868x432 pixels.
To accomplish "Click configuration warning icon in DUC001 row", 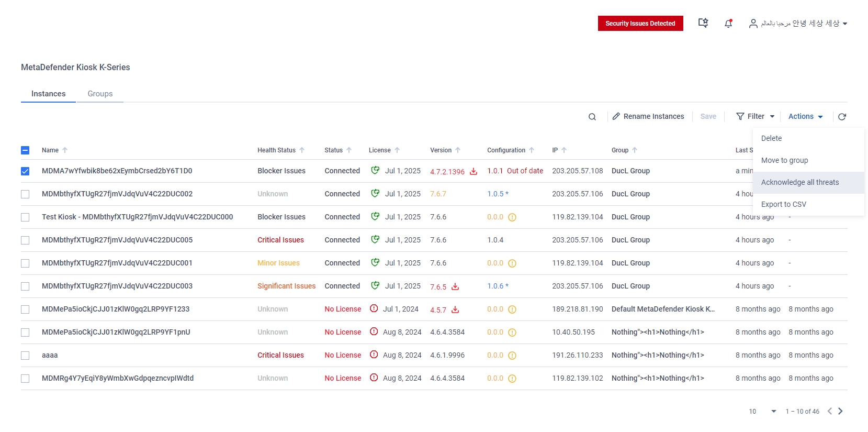I will (x=512, y=263).
